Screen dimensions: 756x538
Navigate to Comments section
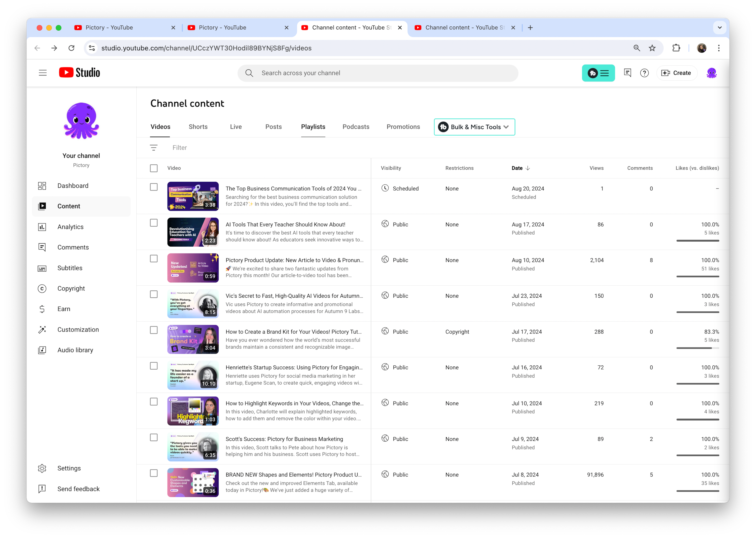(x=73, y=247)
